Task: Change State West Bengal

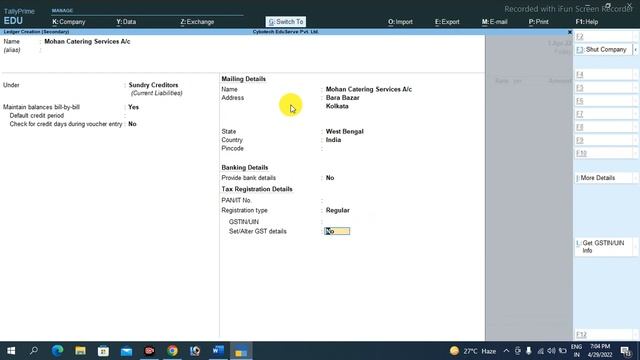Action: (344, 131)
